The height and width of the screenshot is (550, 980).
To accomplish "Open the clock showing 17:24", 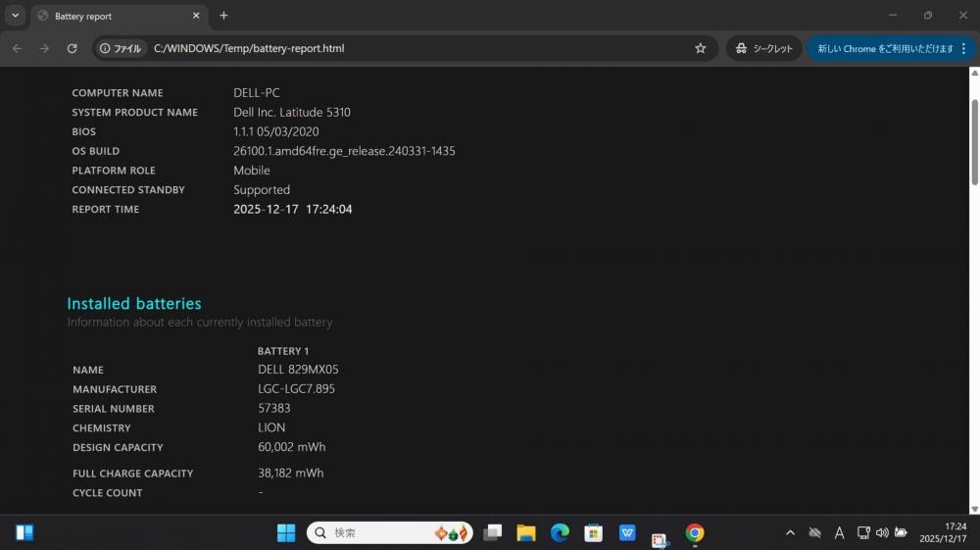I will (943, 532).
